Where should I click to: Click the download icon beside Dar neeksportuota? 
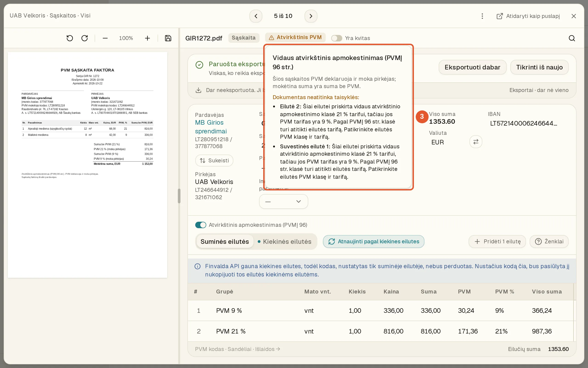(x=198, y=90)
